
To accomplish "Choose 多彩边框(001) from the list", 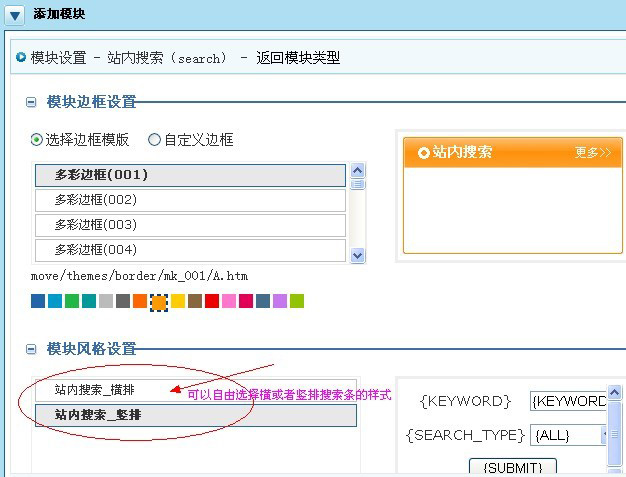I will coord(190,175).
